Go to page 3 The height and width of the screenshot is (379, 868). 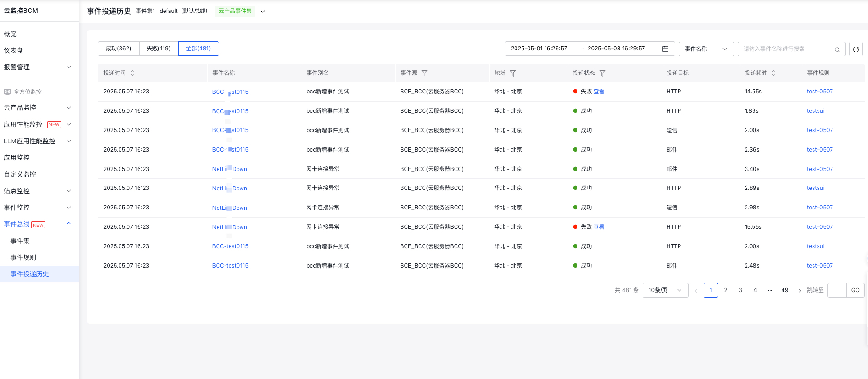741,290
